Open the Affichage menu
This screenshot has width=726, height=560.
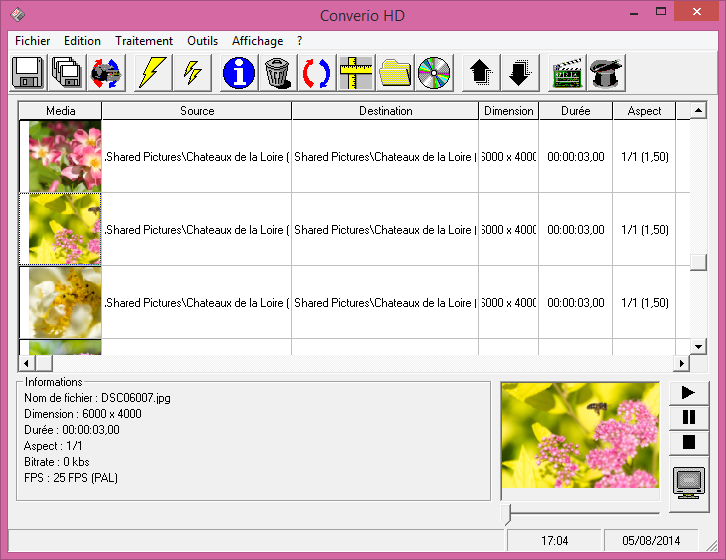(x=257, y=41)
